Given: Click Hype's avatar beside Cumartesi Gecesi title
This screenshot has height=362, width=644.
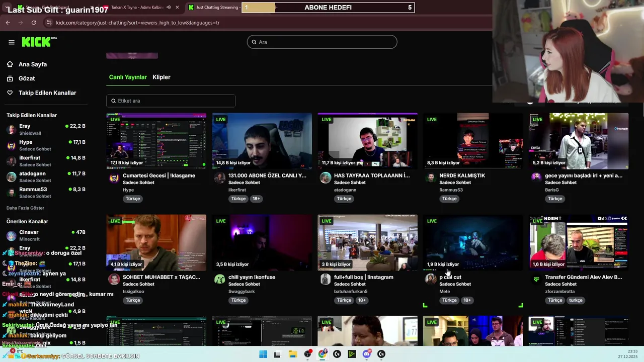Looking at the screenshot, I should 114,178.
